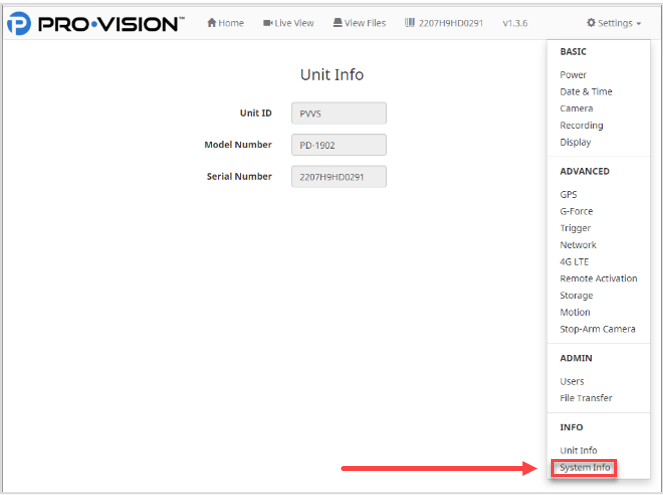Click the ADMIN section header
663x495 pixels.
(x=576, y=358)
